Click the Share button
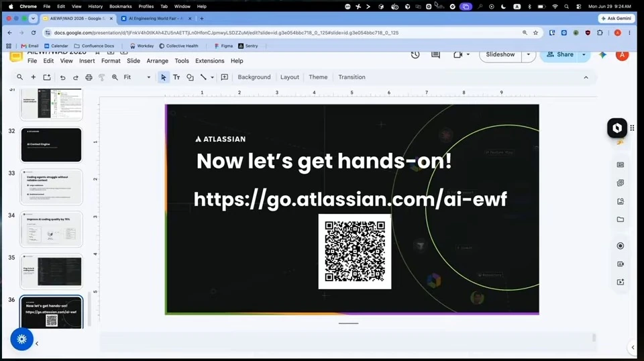Viewport: 644px width, 361px height. tap(559, 54)
